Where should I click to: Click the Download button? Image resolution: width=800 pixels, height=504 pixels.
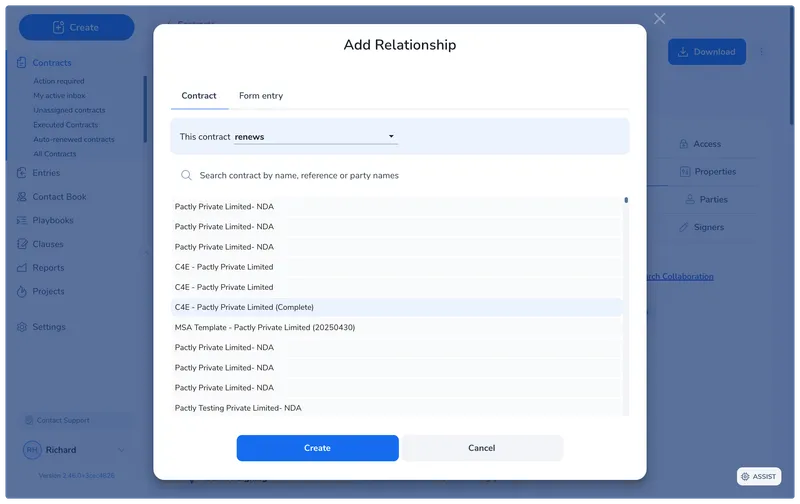click(707, 52)
